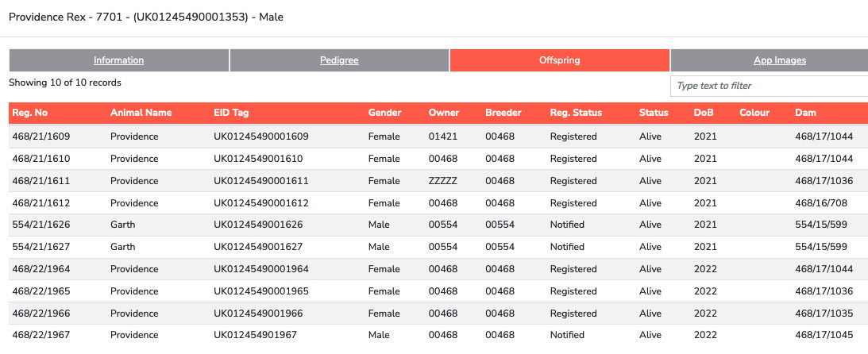Sort by Reg. Status column header
Image resolution: width=868 pixels, height=354 pixels.
[x=576, y=113]
